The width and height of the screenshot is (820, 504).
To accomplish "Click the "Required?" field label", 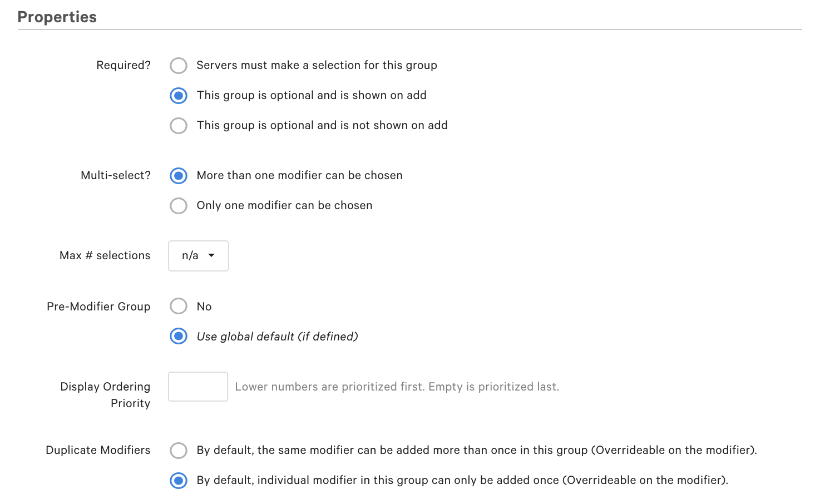I will click(x=124, y=65).
